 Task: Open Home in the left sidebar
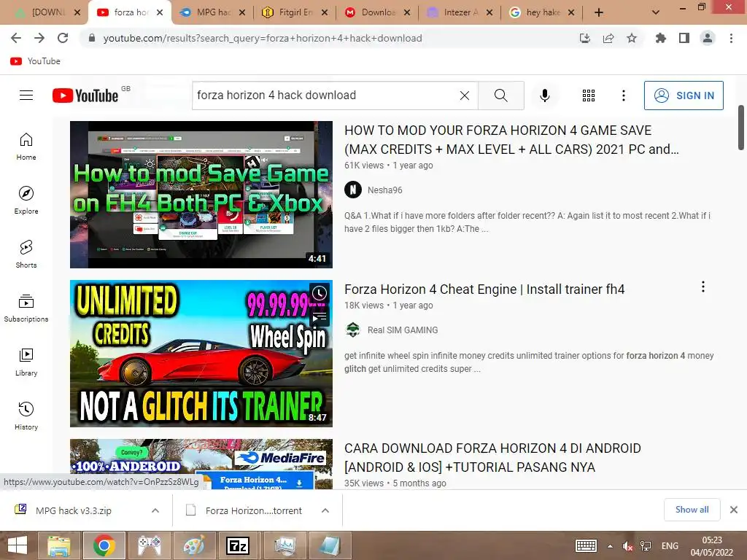[x=26, y=147]
